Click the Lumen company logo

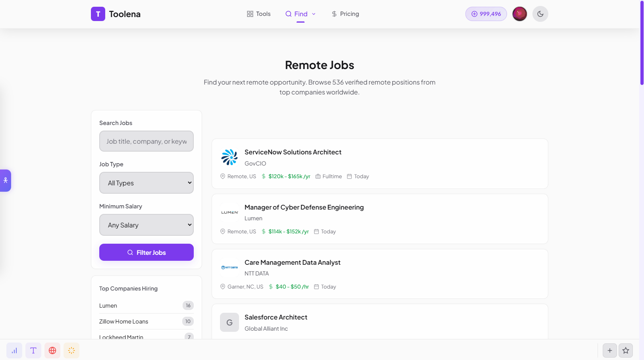click(229, 212)
